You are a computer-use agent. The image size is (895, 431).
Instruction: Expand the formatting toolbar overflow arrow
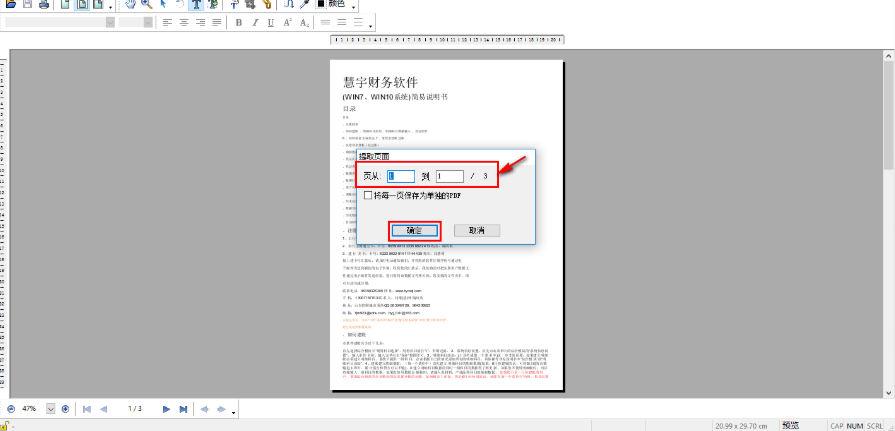pyautogui.click(x=372, y=26)
